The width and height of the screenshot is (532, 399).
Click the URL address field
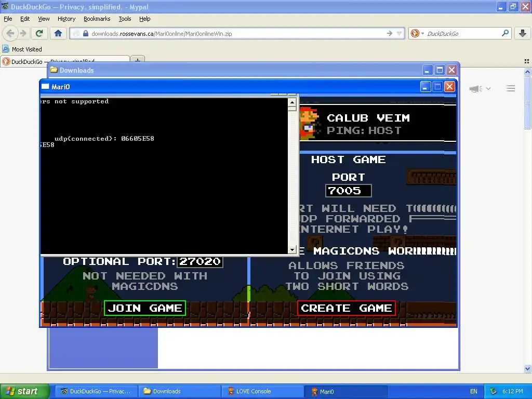coord(237,34)
